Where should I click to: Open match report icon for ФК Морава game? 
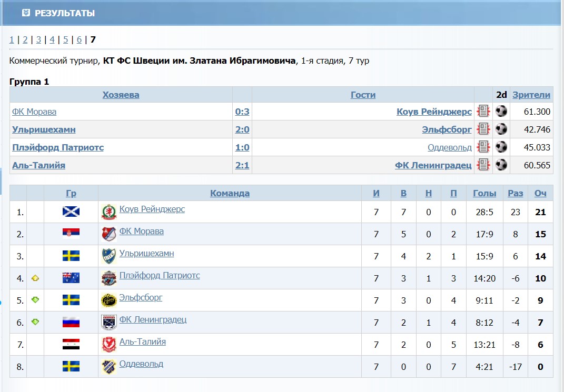click(483, 111)
